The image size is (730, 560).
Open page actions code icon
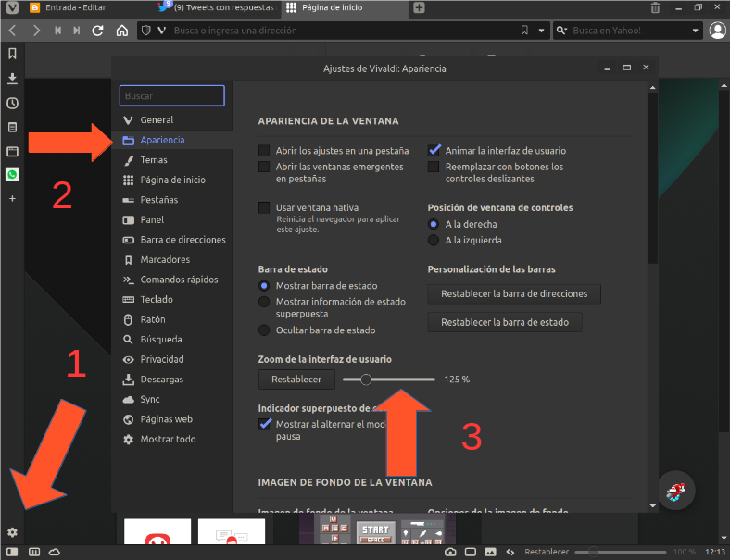[510, 552]
